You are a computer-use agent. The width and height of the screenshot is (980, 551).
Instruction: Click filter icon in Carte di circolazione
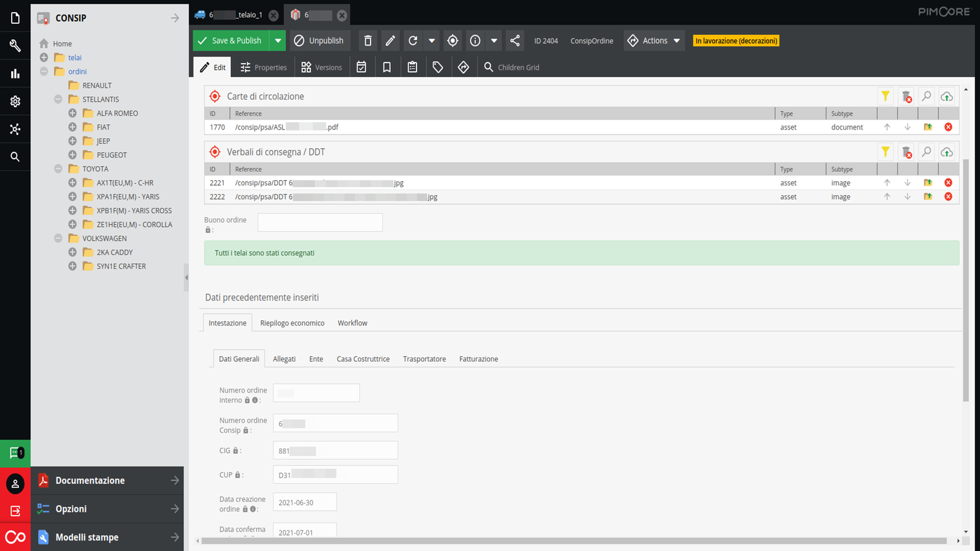(x=886, y=96)
